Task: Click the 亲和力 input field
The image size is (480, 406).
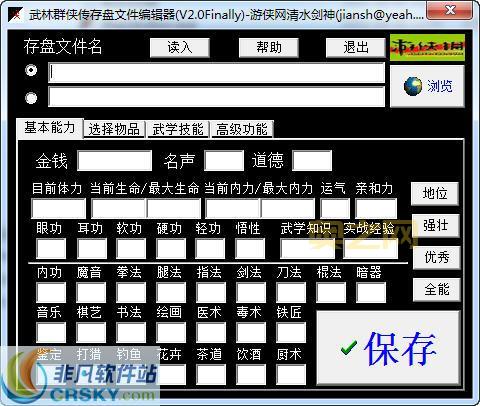Action: (x=376, y=209)
